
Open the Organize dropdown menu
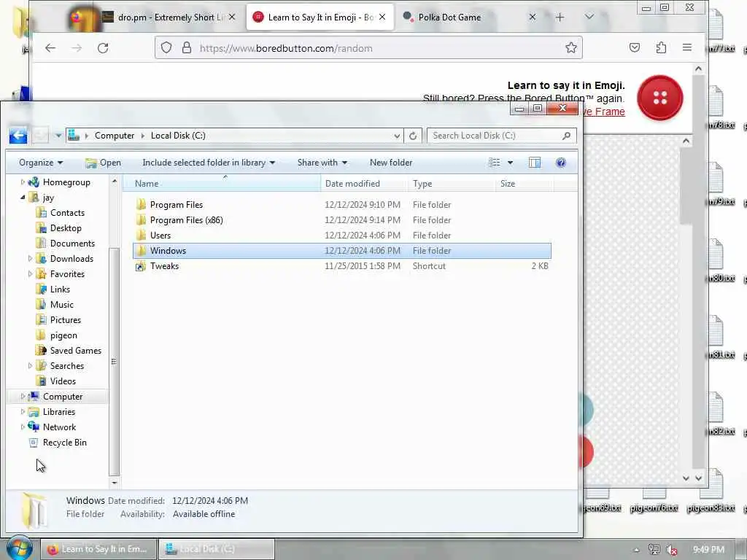[41, 163]
